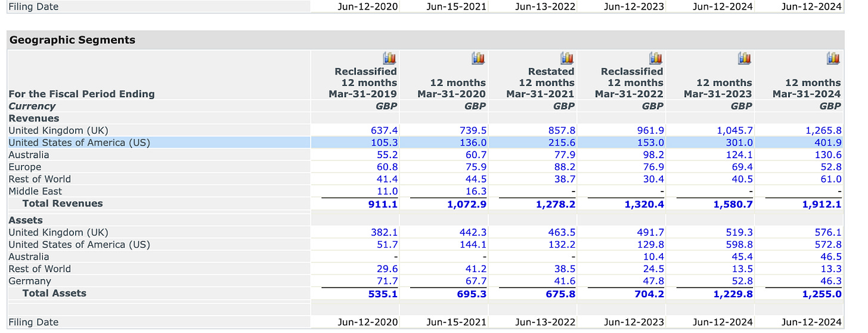Click US revenue value 301.0
The image size is (868, 333).
tap(739, 143)
